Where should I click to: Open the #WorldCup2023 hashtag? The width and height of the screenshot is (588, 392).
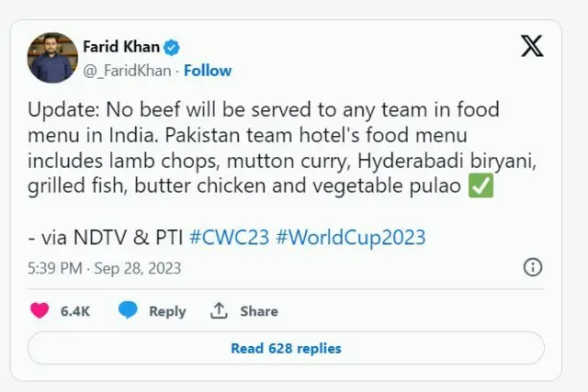pyautogui.click(x=349, y=237)
